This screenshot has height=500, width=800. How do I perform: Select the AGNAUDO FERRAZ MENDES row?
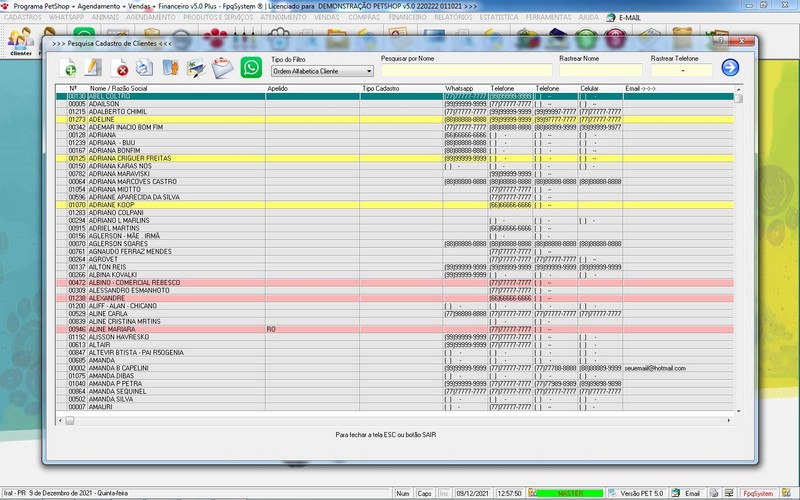(x=394, y=251)
